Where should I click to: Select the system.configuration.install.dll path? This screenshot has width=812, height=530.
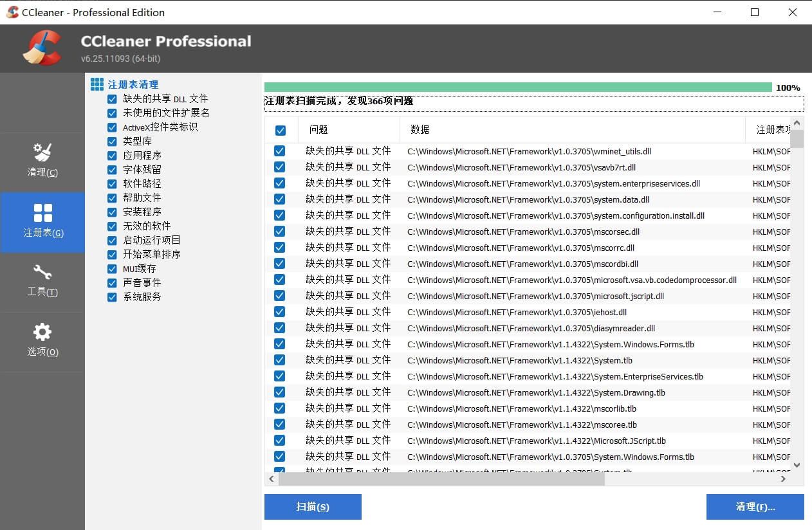pyautogui.click(x=556, y=216)
